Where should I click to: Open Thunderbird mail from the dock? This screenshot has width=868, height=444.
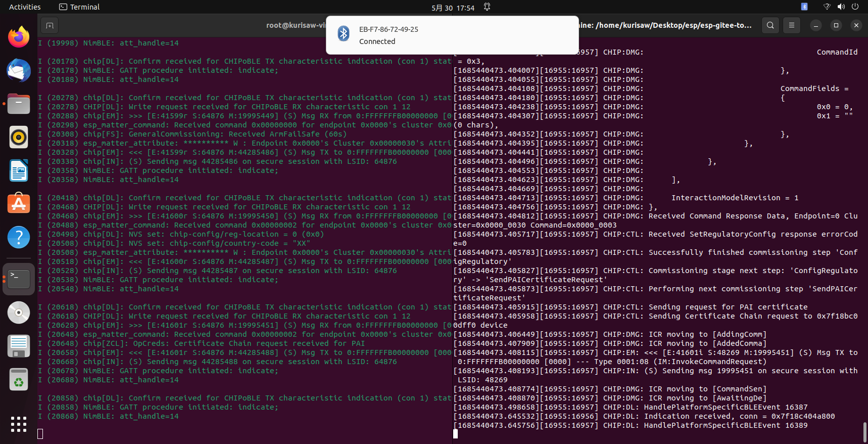coord(19,70)
